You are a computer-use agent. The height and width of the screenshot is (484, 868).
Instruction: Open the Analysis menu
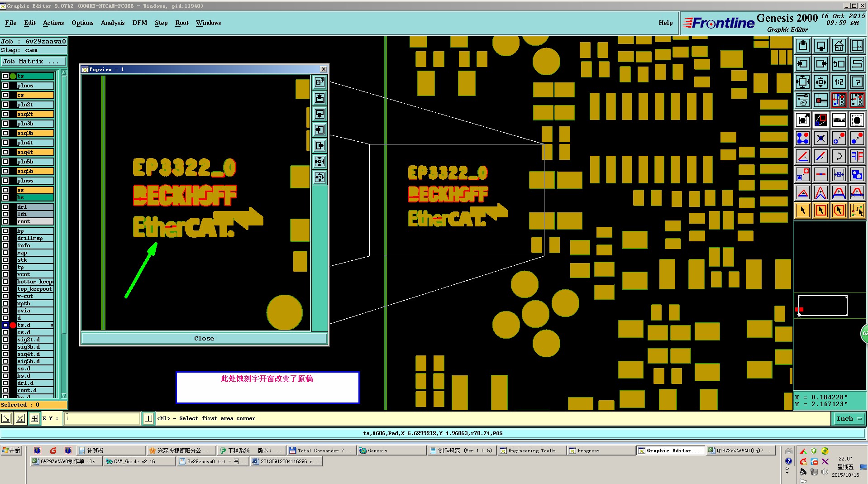click(113, 23)
